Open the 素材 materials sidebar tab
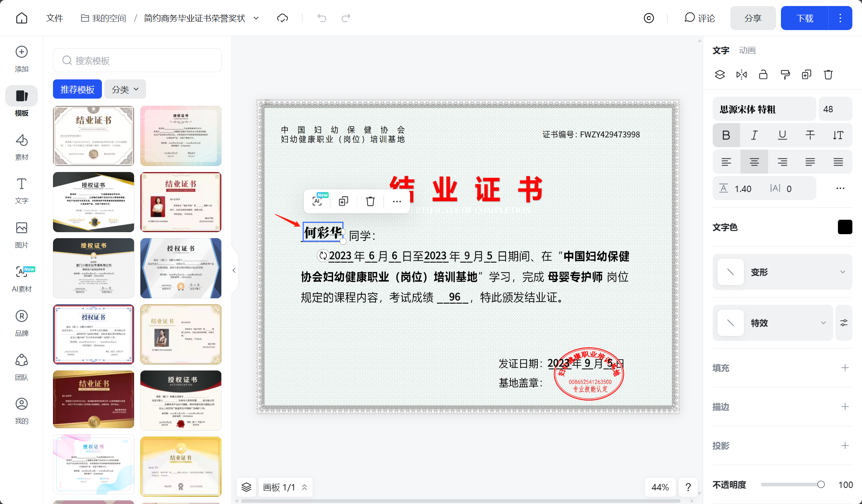This screenshot has width=862, height=504. point(22,147)
